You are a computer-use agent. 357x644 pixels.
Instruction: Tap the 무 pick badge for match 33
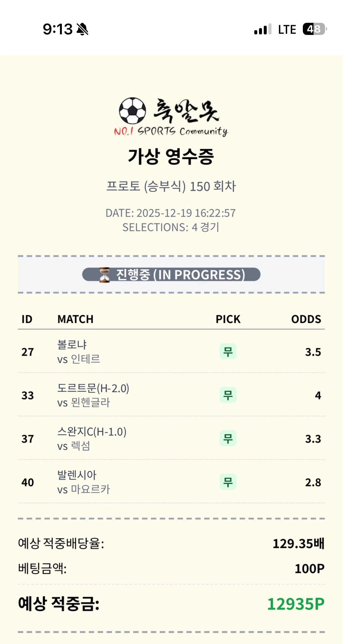point(228,395)
